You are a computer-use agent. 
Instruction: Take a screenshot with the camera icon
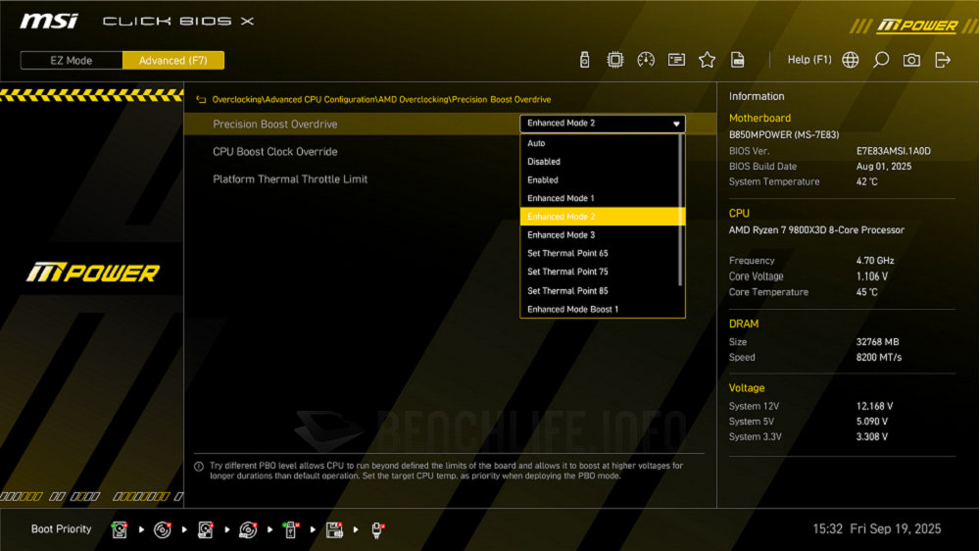coord(911,60)
